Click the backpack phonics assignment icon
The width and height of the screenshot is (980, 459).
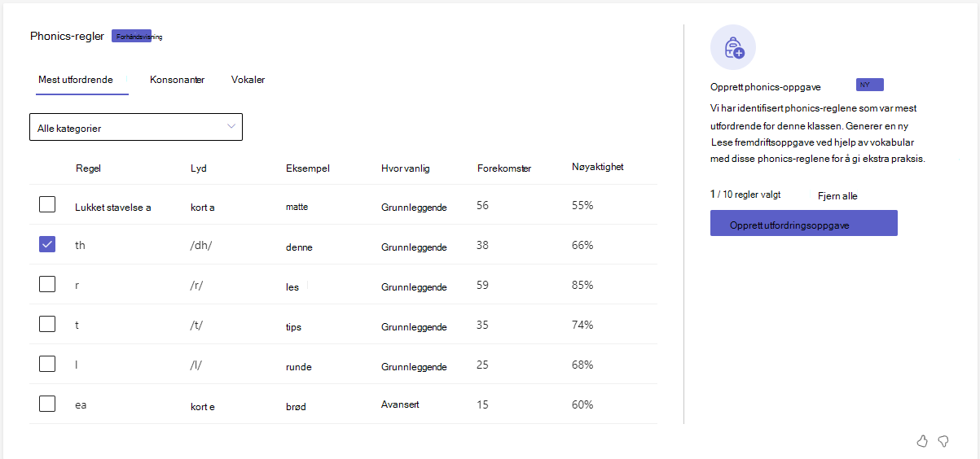(x=733, y=47)
